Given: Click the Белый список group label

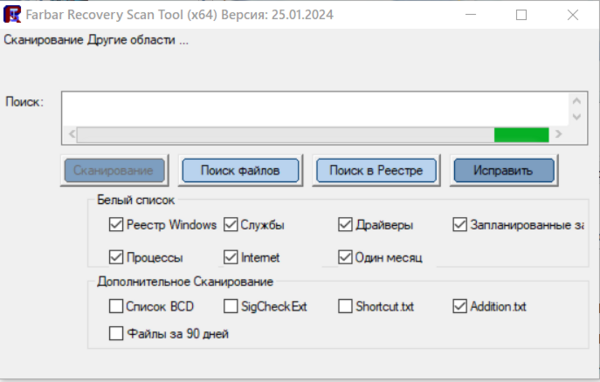Looking at the screenshot, I should coord(136,200).
